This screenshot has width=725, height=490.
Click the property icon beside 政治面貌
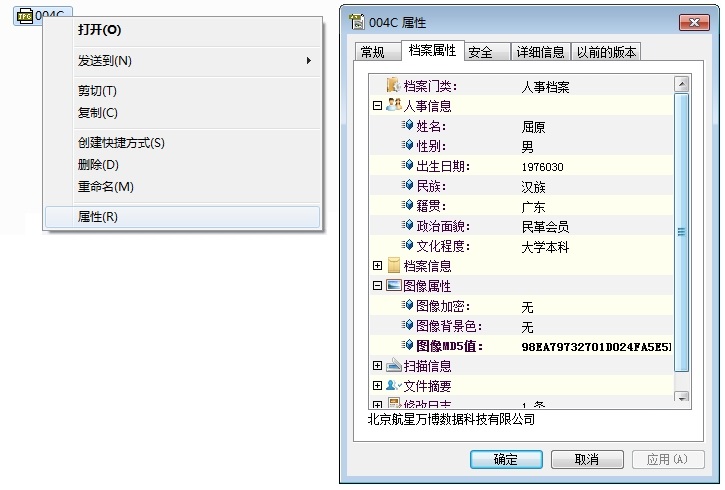coord(407,225)
